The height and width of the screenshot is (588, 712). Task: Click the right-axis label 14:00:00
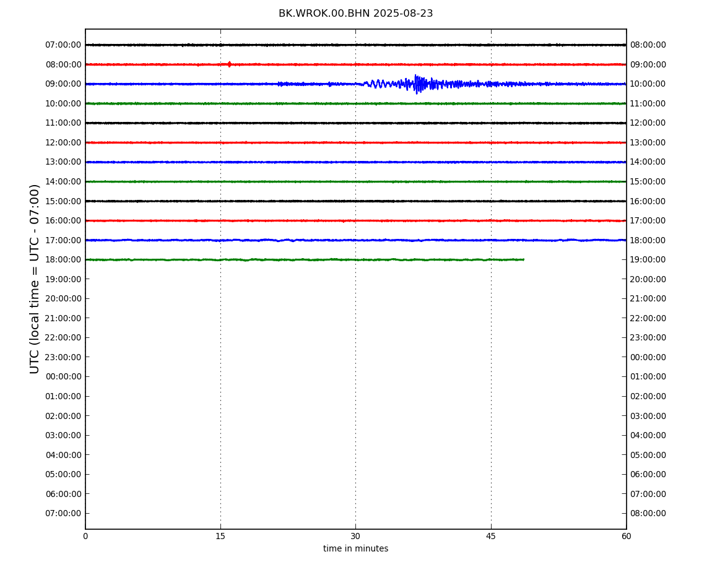tap(648, 162)
